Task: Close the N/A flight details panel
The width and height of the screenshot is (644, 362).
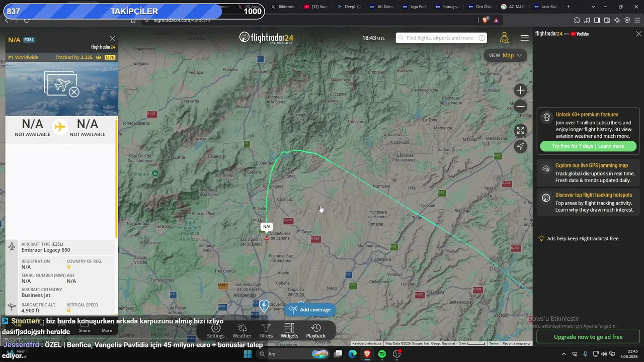Action: point(113,39)
